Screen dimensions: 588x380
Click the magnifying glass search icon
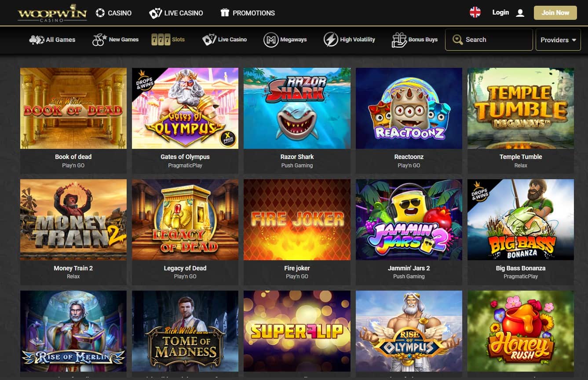[458, 40]
